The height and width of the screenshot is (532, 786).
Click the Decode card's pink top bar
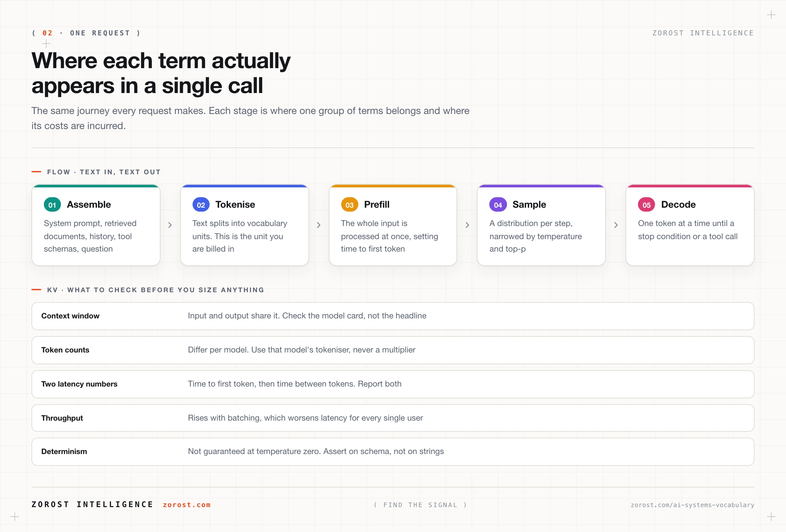click(x=690, y=186)
